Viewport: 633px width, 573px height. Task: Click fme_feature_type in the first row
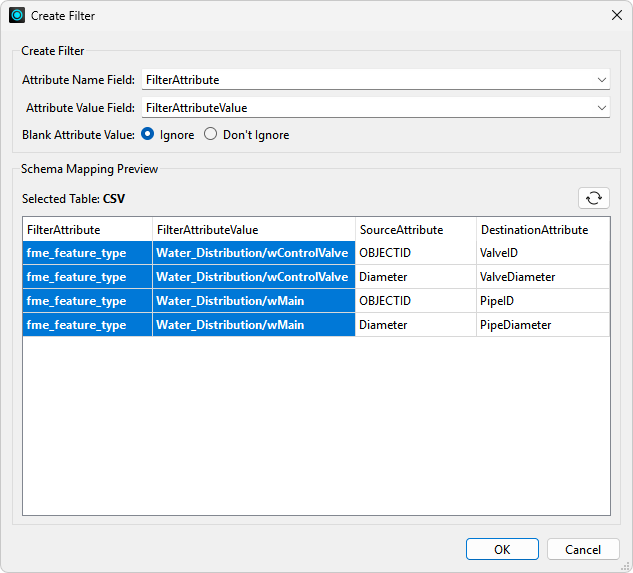(x=87, y=253)
